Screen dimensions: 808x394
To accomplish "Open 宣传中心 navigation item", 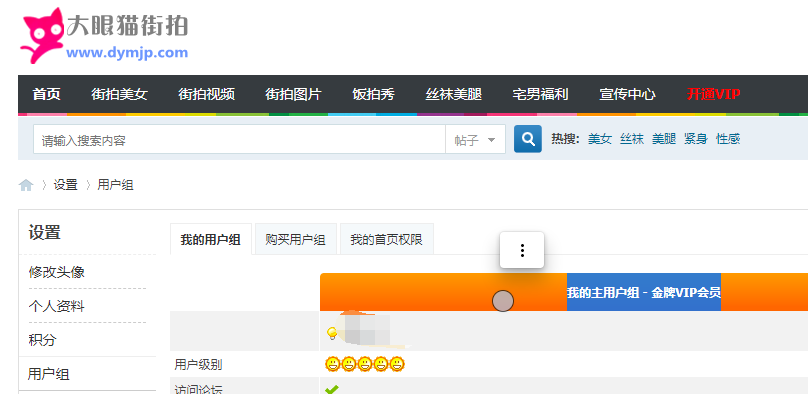I will [627, 94].
